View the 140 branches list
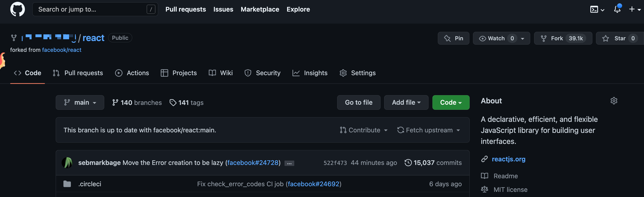The height and width of the screenshot is (197, 644). coord(137,103)
